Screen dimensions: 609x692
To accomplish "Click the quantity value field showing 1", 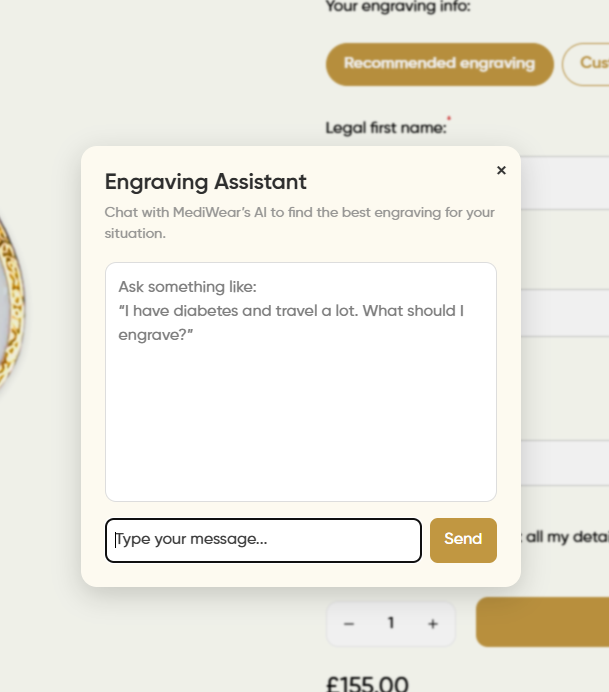I will click(391, 624).
